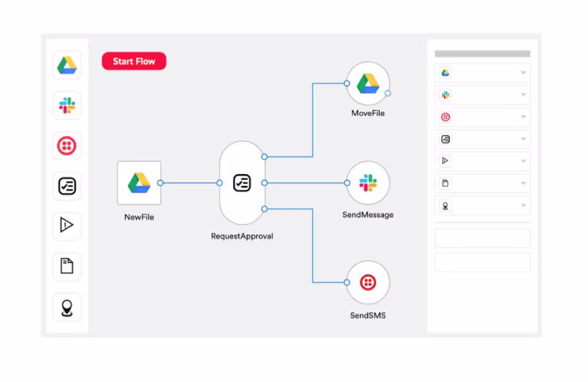Select the Slack icon in left sidebar
This screenshot has height=382, width=588.
(67, 105)
